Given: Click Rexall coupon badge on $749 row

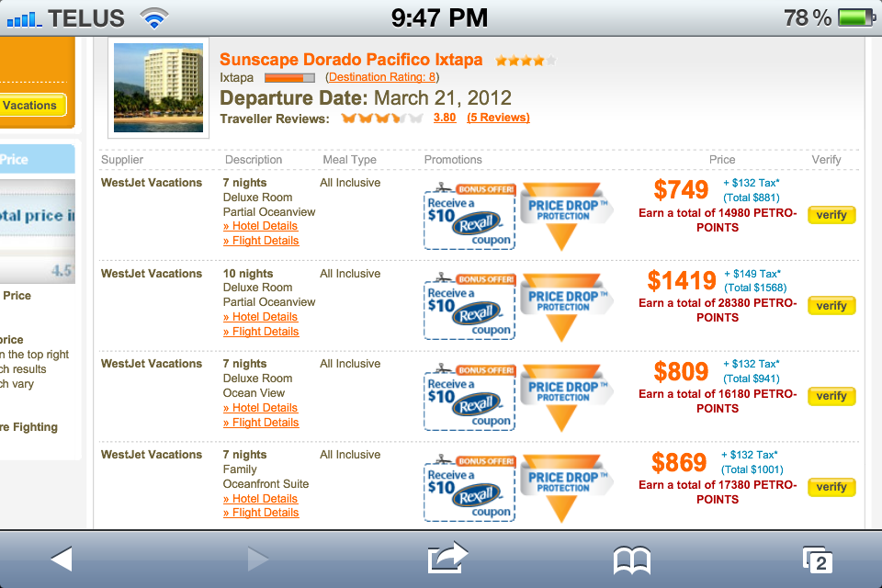Looking at the screenshot, I should pos(469,218).
